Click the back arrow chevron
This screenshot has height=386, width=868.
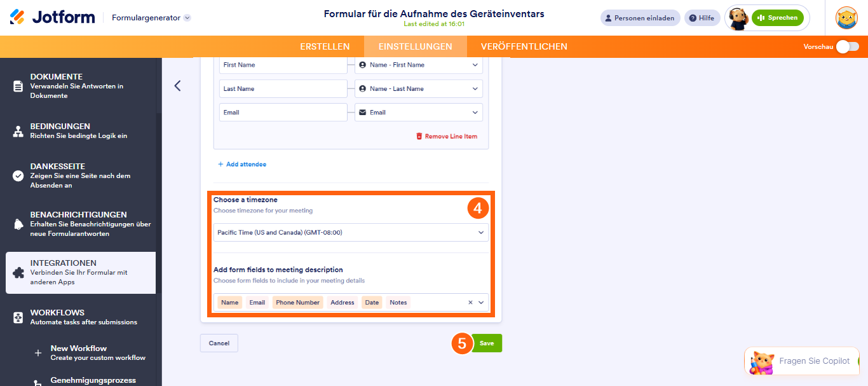[x=177, y=86]
